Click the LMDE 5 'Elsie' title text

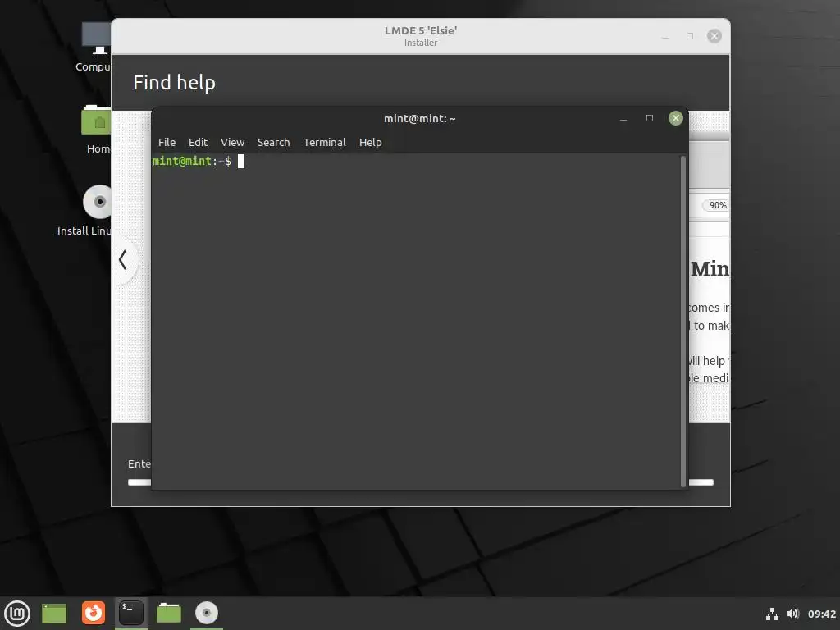pyautogui.click(x=421, y=30)
